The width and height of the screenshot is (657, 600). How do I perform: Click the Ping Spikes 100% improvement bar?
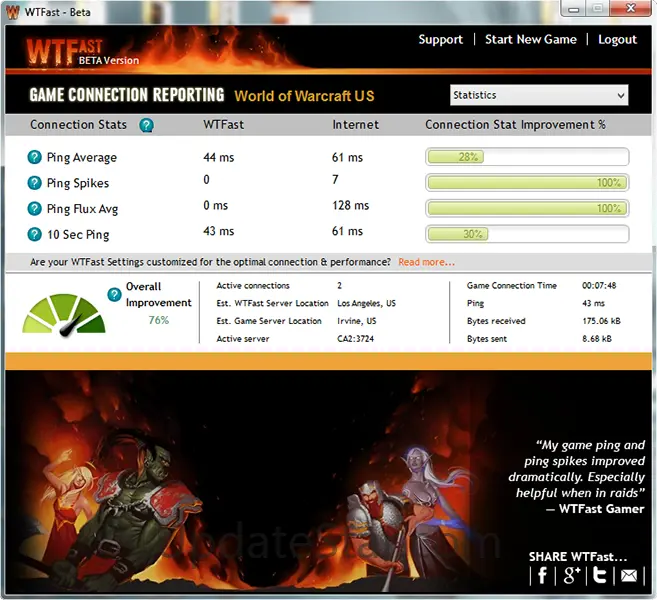pos(527,183)
